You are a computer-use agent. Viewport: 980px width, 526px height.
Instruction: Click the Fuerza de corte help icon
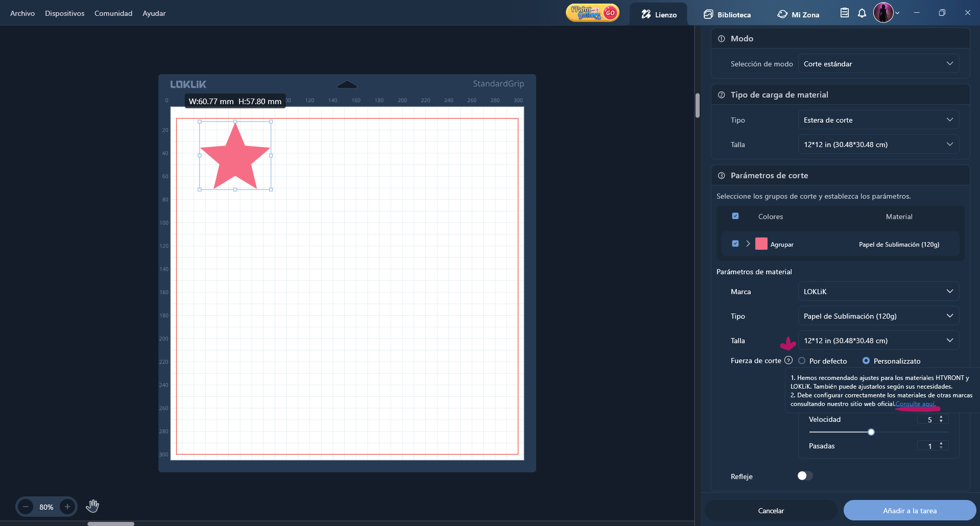tap(788, 360)
